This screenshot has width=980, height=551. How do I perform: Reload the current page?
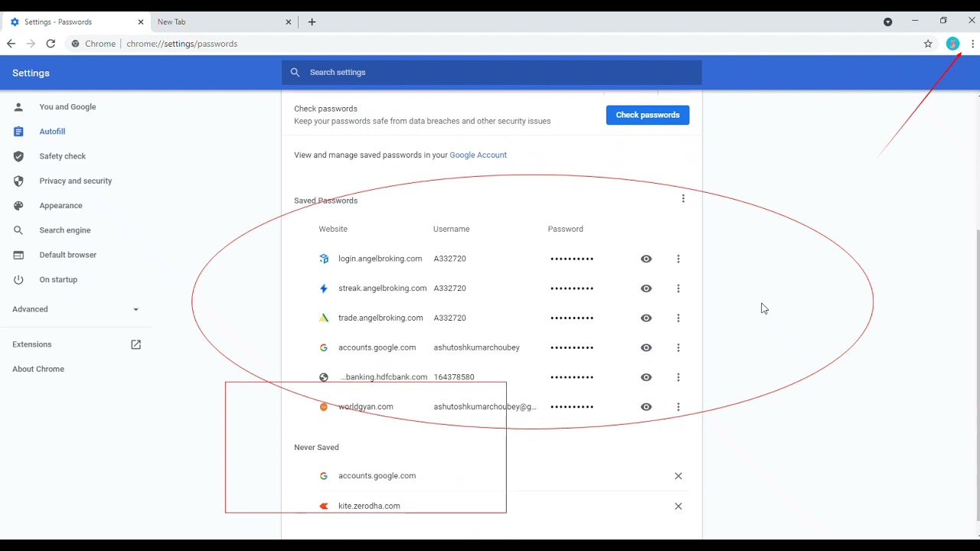(x=51, y=44)
